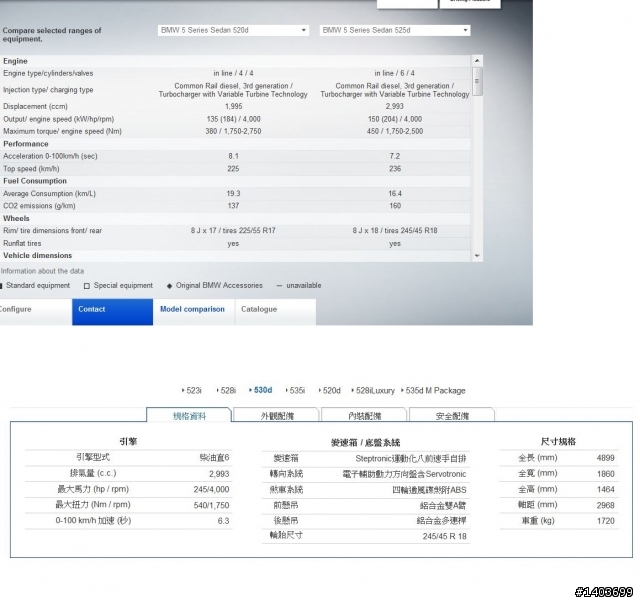The height and width of the screenshot is (600, 640).
Task: Click the tire size value 245/45 R 18
Action: point(444,536)
